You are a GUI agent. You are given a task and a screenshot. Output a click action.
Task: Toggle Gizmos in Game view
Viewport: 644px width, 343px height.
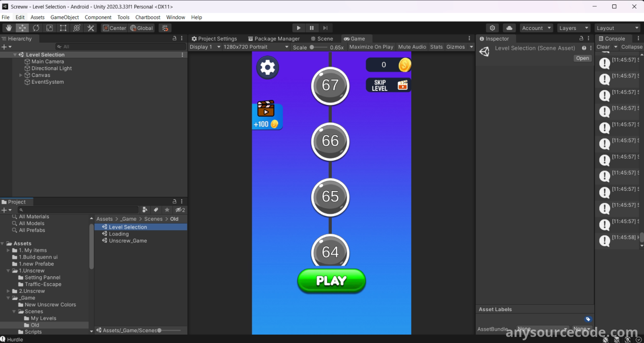[x=455, y=47]
